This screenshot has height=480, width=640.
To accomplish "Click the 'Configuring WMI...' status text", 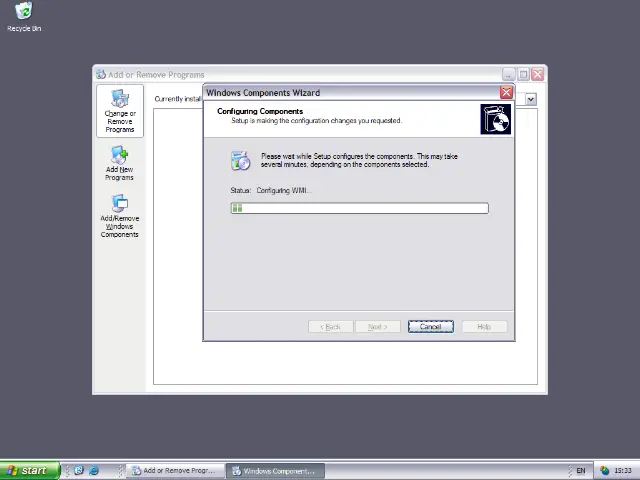I will 284,190.
